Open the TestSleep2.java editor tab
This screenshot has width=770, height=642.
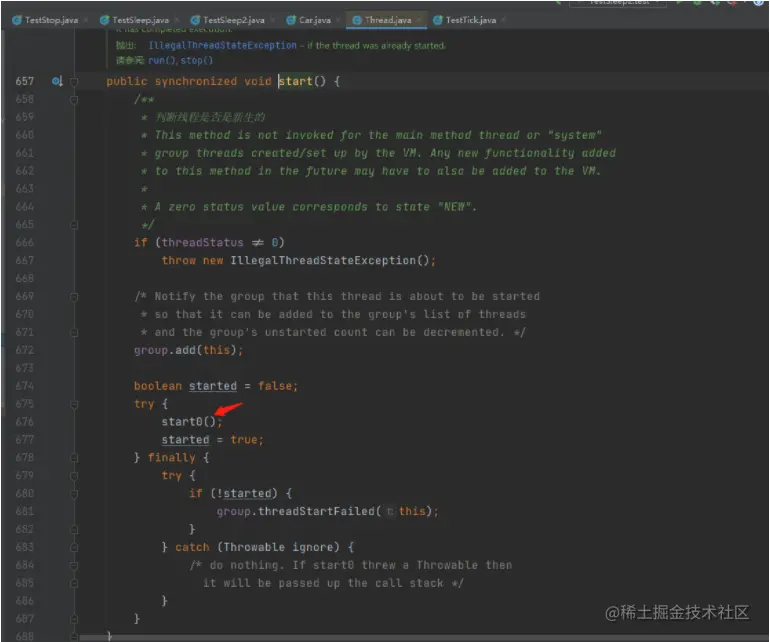point(228,20)
